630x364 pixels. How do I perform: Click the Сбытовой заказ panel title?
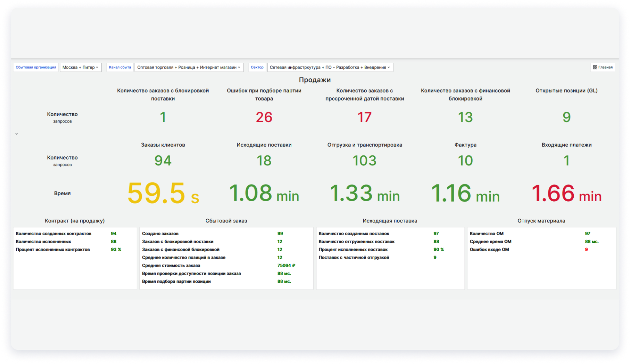226,221
